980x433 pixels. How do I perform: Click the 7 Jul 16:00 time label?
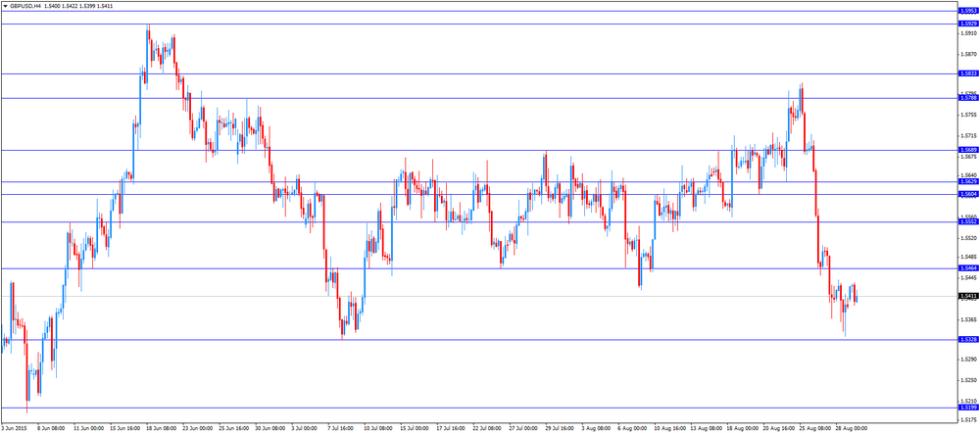341,429
